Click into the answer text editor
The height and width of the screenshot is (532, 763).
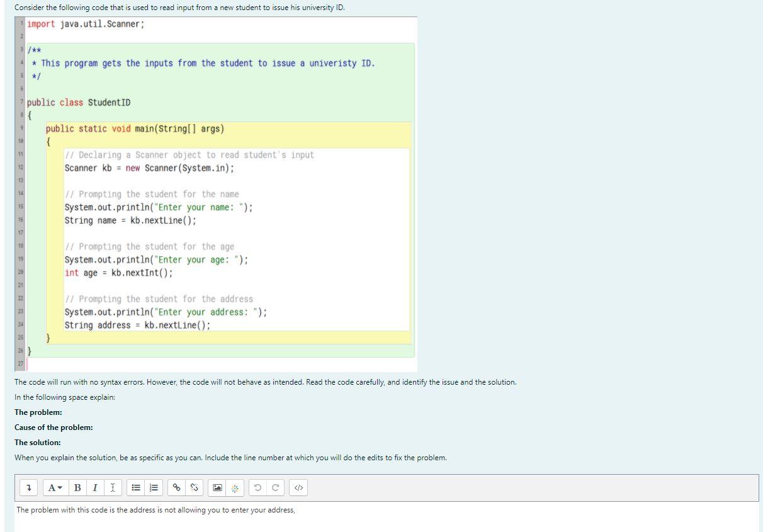387,518
